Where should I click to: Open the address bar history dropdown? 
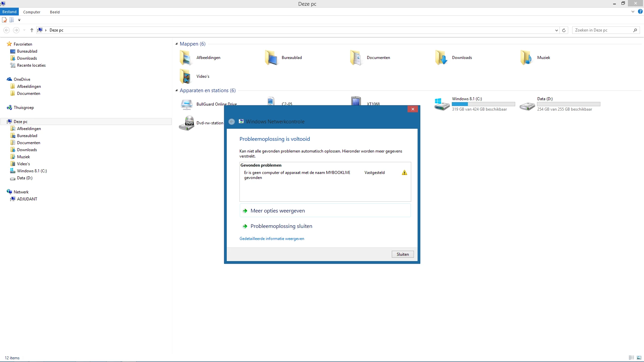tap(556, 30)
